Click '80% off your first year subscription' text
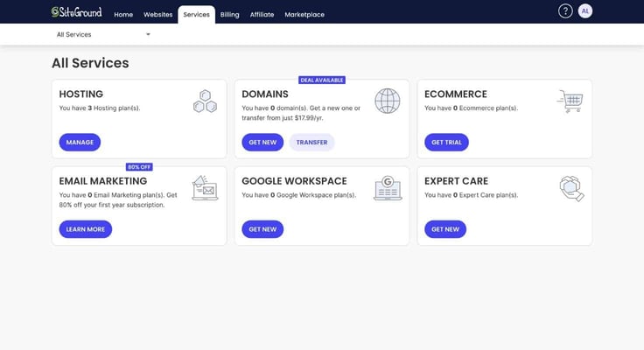 point(112,205)
